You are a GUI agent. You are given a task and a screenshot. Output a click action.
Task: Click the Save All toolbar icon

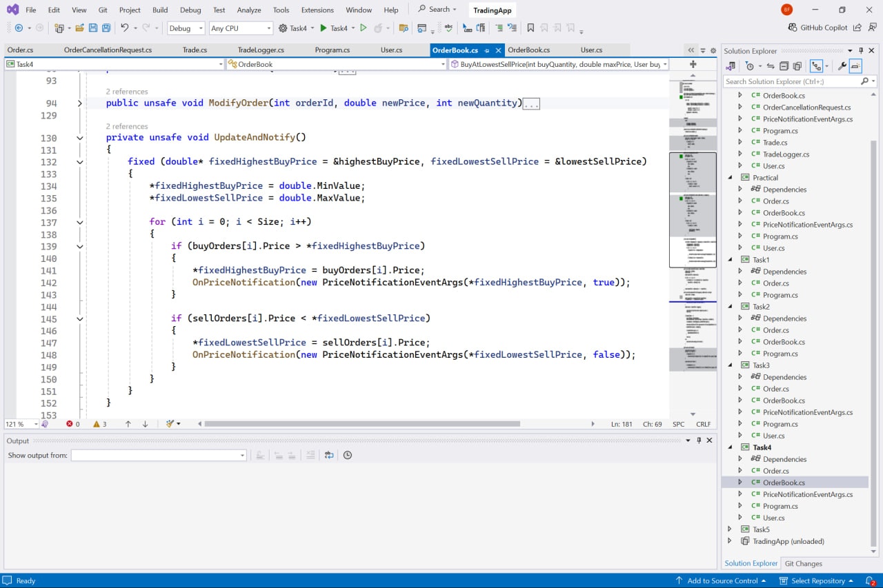coord(106,28)
